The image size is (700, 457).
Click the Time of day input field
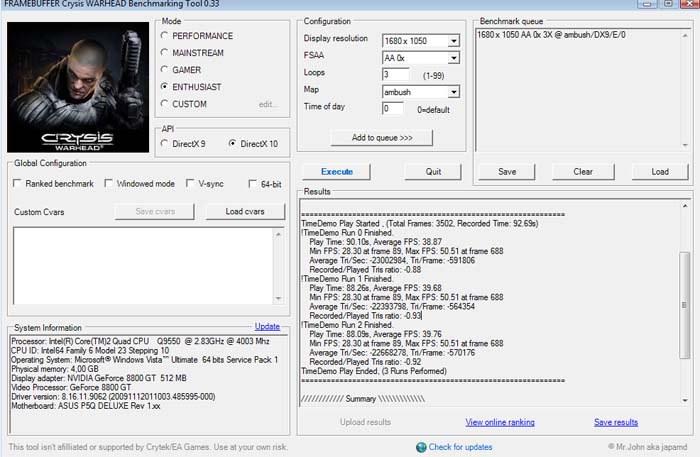pos(393,108)
